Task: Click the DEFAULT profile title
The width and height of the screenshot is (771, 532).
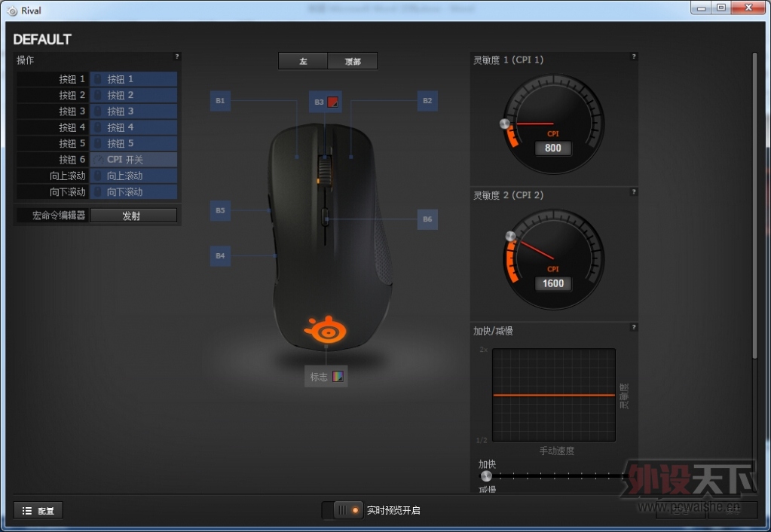Action: [x=42, y=39]
